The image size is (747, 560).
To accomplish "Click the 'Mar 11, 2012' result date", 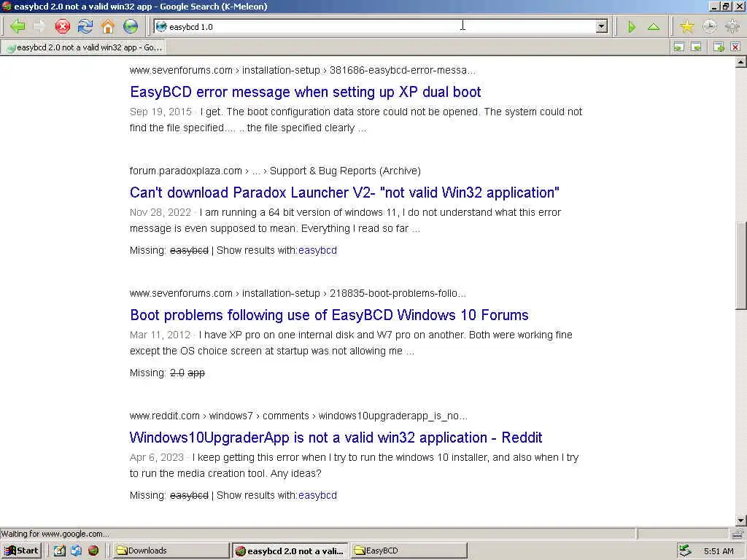I will pos(160,335).
